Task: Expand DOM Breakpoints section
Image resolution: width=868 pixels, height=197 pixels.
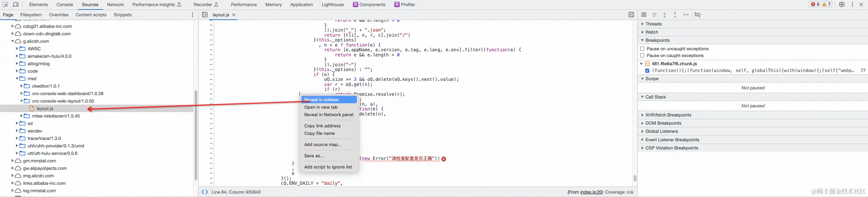Action: click(642, 123)
